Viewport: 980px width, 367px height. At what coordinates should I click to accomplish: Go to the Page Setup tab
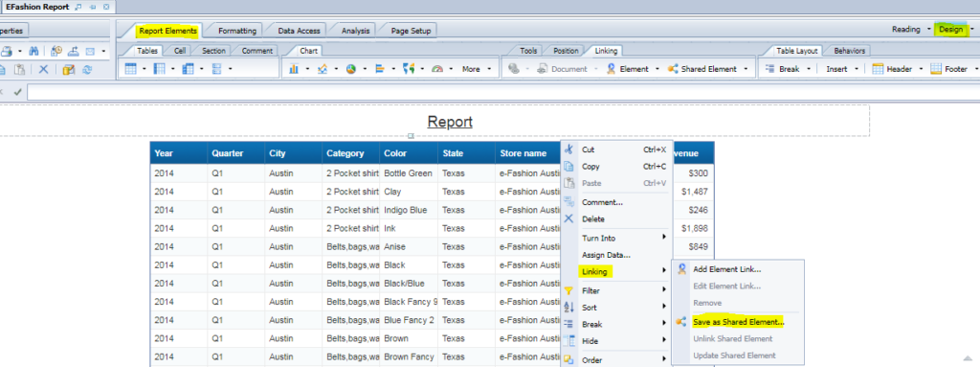click(x=411, y=30)
